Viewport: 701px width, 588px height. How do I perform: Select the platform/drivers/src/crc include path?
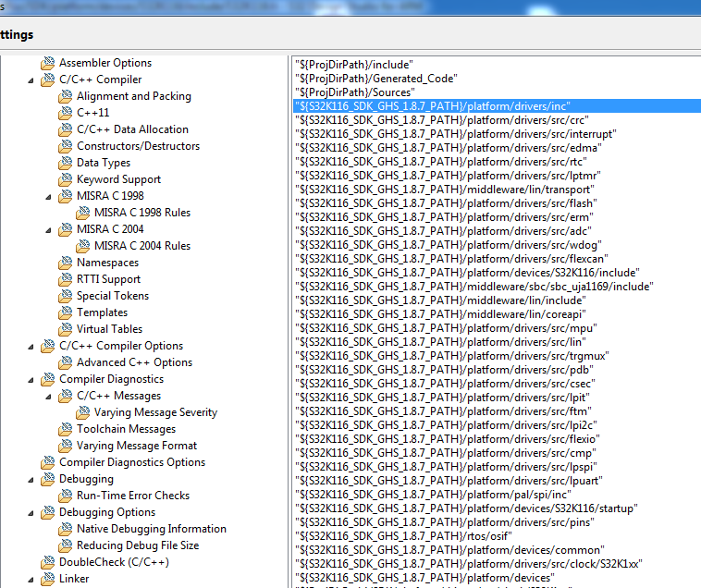(442, 120)
